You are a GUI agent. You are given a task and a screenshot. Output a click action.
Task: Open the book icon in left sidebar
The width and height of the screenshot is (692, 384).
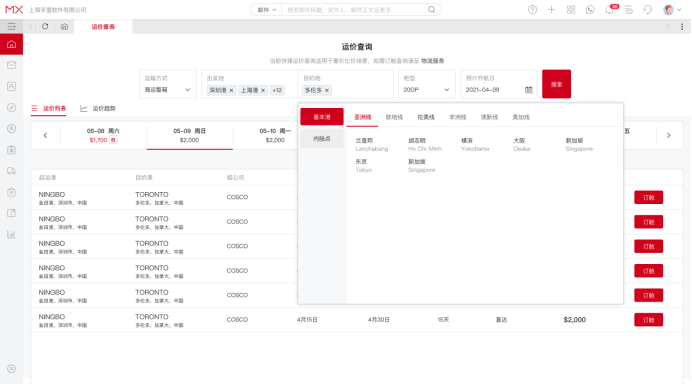point(11,213)
